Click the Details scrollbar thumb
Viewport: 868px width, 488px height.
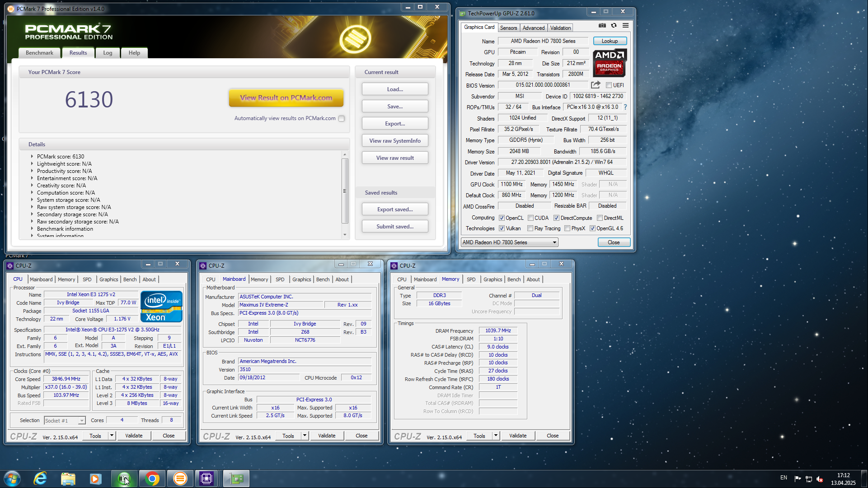click(x=345, y=191)
